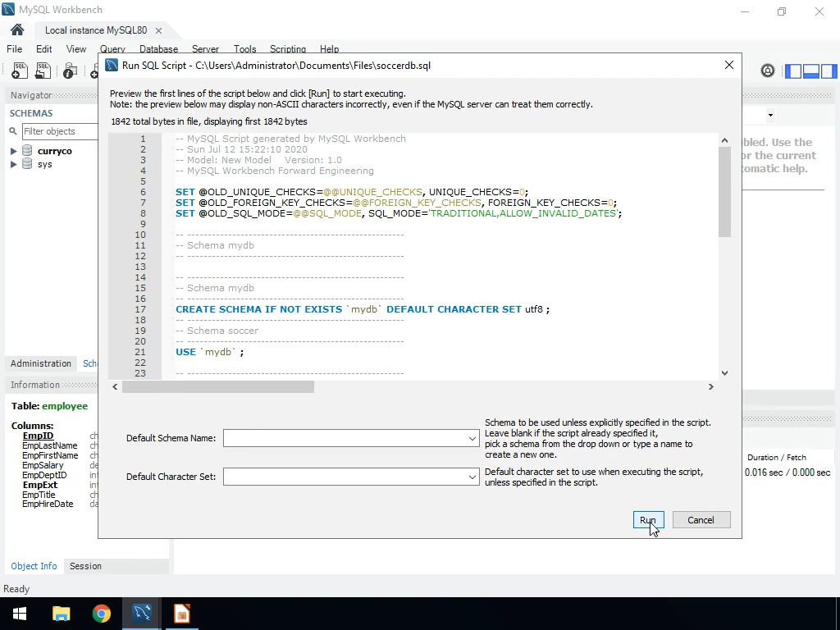The image size is (840, 630).
Task: Open the Default Schema Name dropdown
Action: pyautogui.click(x=472, y=438)
